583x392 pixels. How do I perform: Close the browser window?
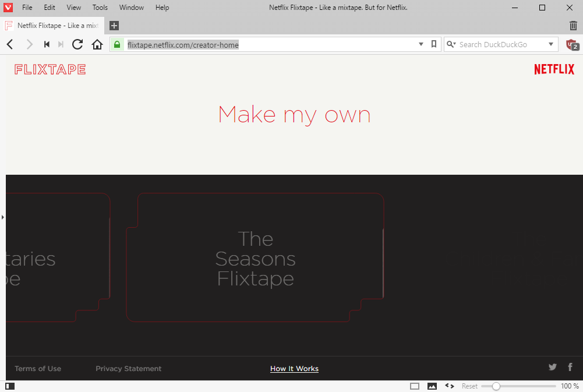[569, 8]
